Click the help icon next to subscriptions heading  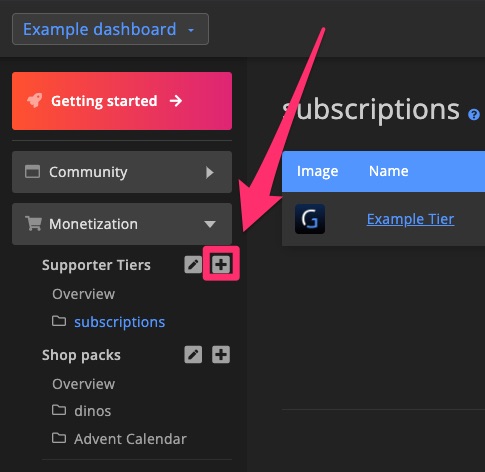[x=474, y=115]
